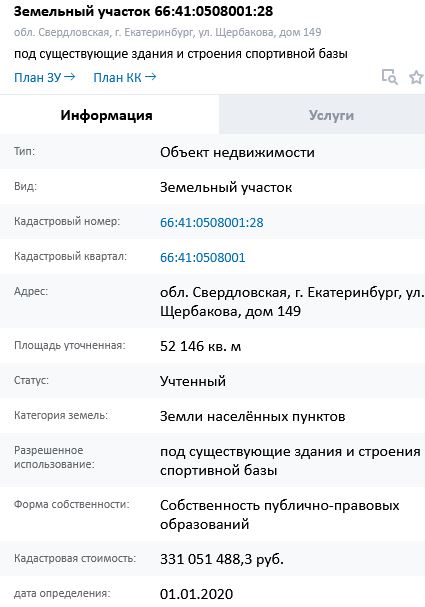Click the Объект недвижимости type value
425x607 pixels.
click(x=237, y=152)
